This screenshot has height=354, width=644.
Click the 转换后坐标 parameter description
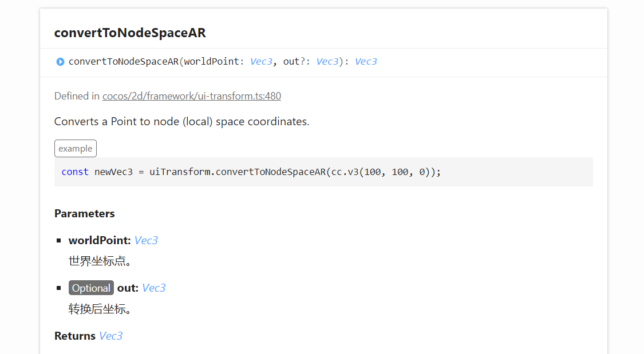coord(100,309)
